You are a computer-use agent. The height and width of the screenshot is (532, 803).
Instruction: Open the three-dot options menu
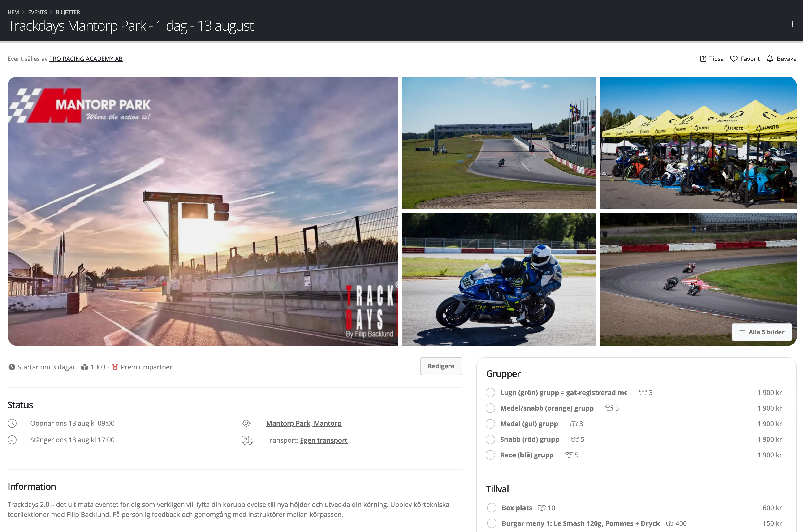click(792, 24)
